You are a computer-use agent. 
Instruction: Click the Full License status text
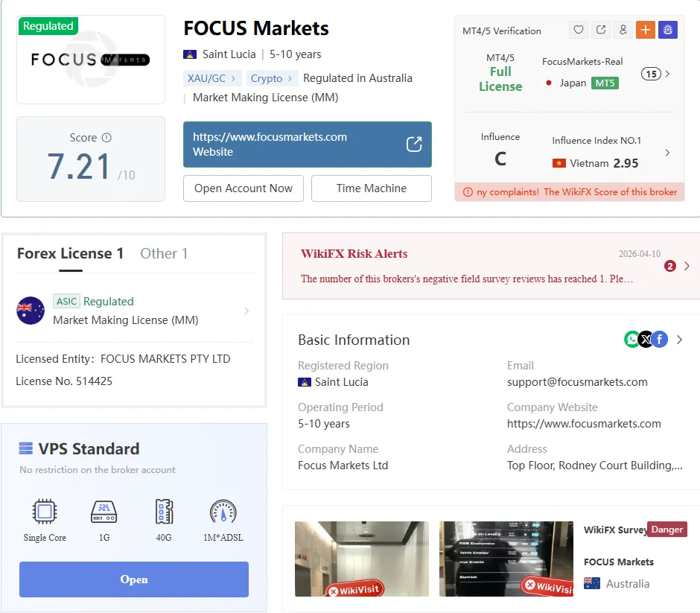[500, 79]
